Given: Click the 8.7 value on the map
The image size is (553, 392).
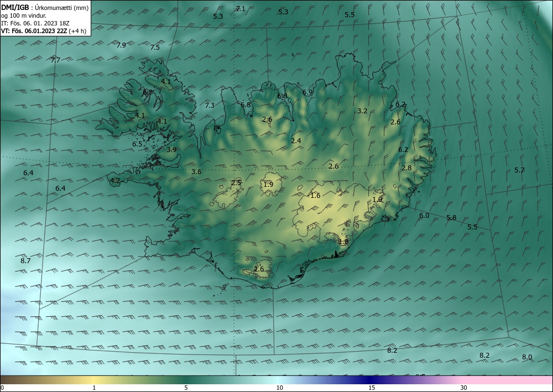Looking at the screenshot, I should click(x=25, y=261).
